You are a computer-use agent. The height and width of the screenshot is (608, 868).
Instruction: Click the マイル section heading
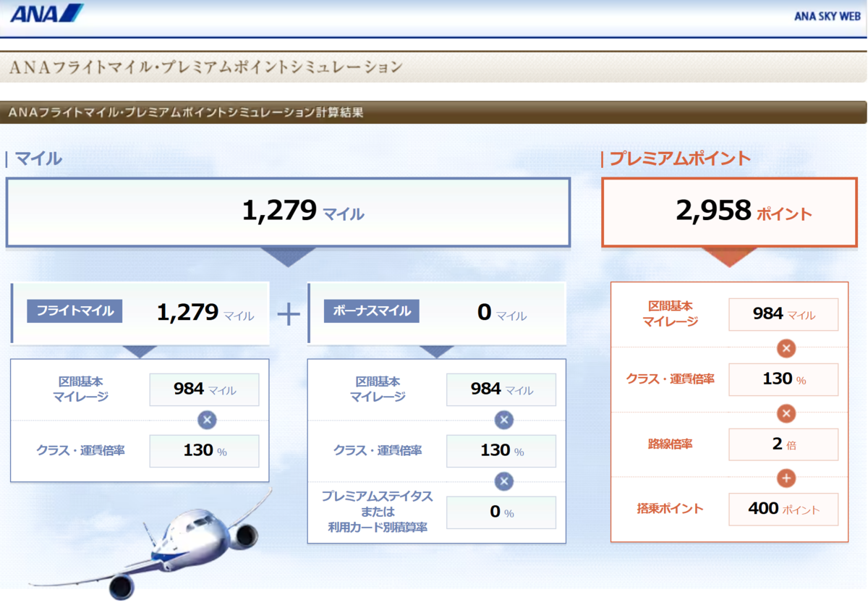(x=38, y=159)
